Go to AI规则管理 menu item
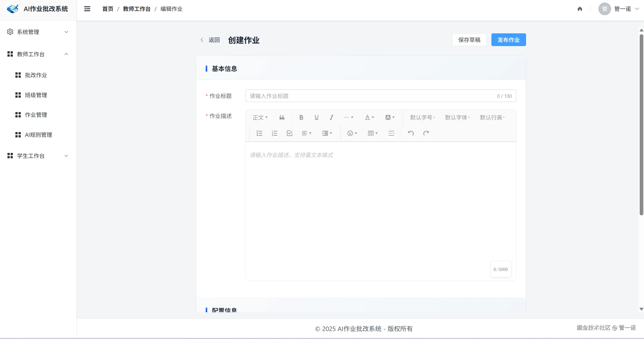Viewport: 644px width, 339px height. pyautogui.click(x=38, y=135)
